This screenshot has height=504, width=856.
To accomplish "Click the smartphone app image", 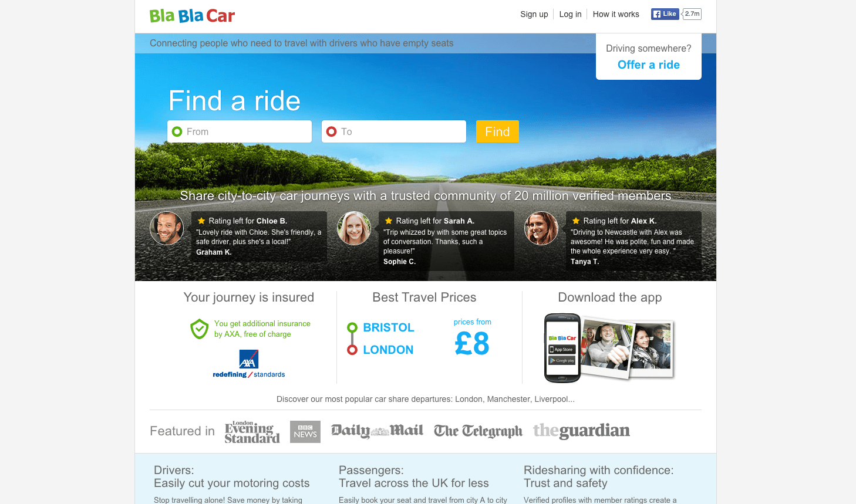I will pos(562,348).
